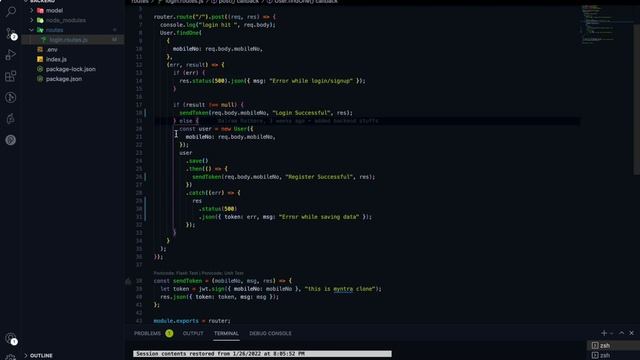Image resolution: width=640 pixels, height=360 pixels.
Task: Open package-lock.json from the explorer
Action: [x=72, y=69]
